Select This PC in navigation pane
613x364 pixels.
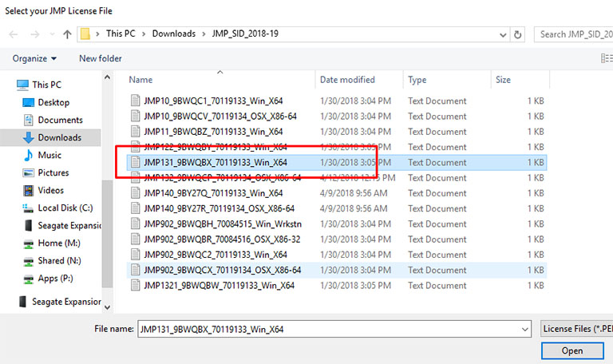39,85
